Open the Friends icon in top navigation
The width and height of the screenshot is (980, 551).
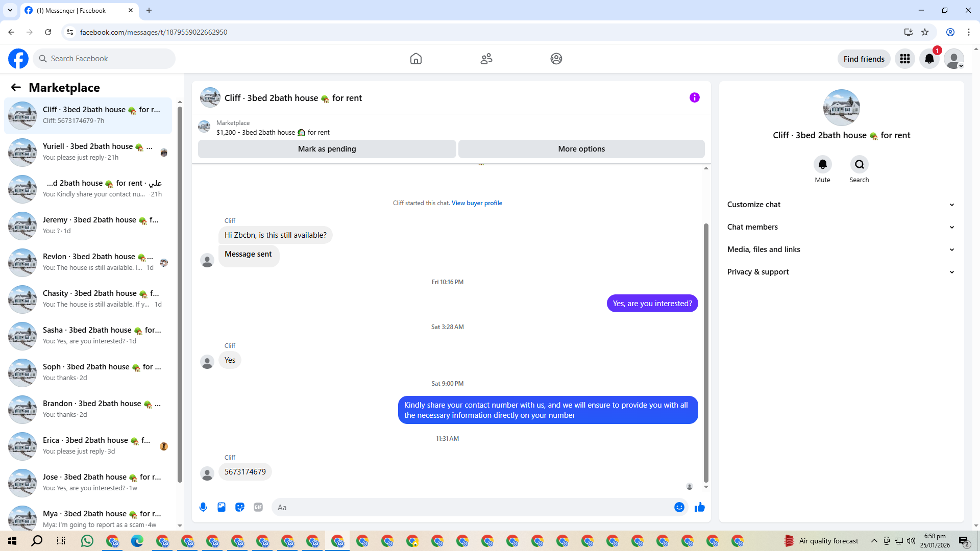coord(486,59)
